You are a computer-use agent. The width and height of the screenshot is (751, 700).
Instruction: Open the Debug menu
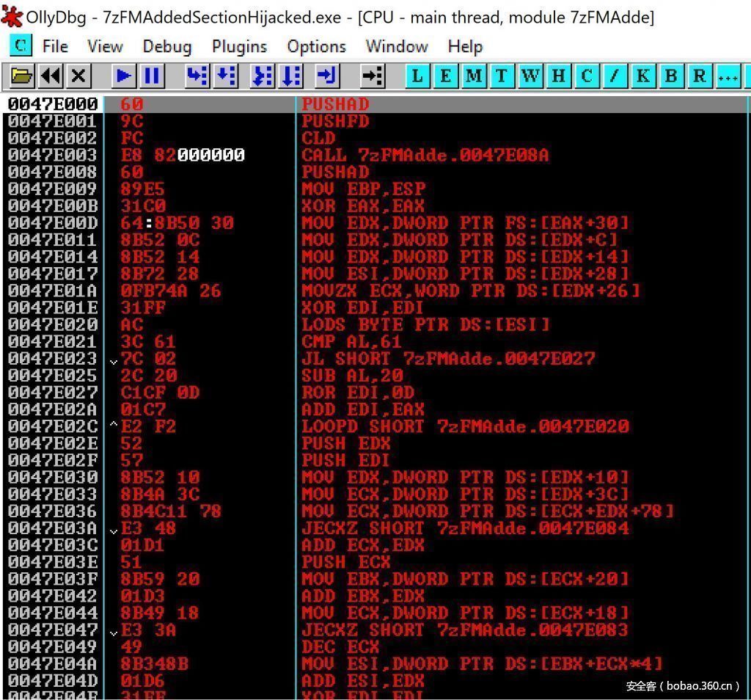[x=166, y=46]
